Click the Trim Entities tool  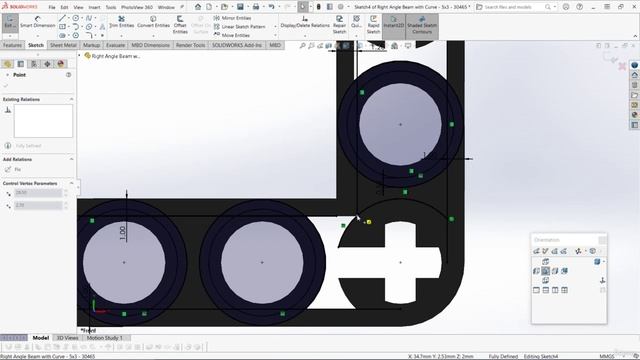click(121, 22)
